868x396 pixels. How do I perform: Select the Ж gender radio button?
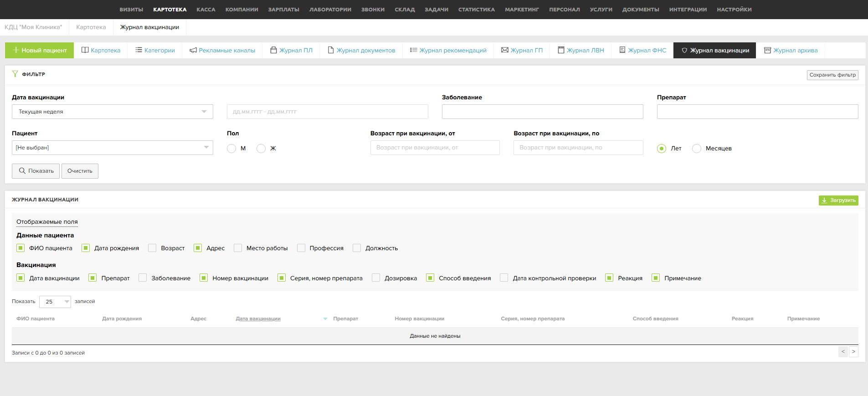(x=261, y=149)
